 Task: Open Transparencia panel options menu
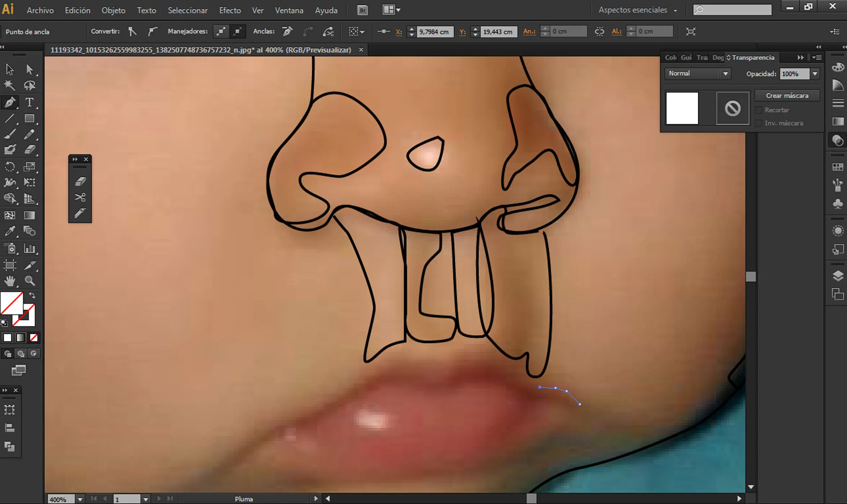(x=817, y=58)
